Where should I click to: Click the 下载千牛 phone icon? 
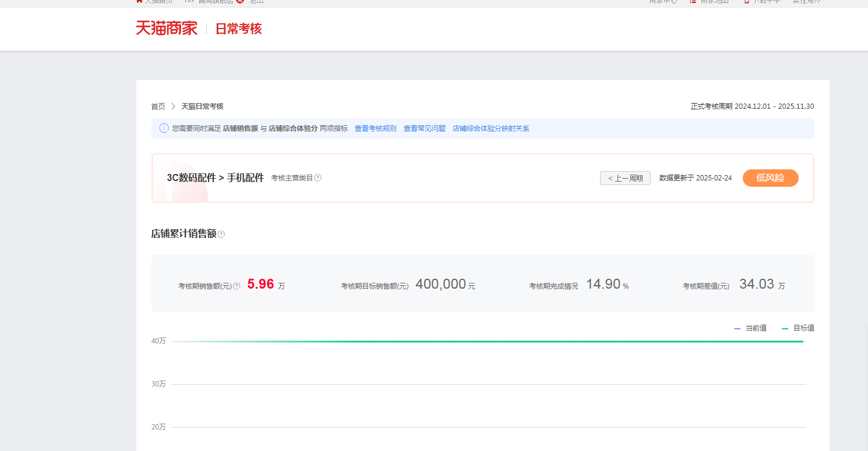[747, 2]
